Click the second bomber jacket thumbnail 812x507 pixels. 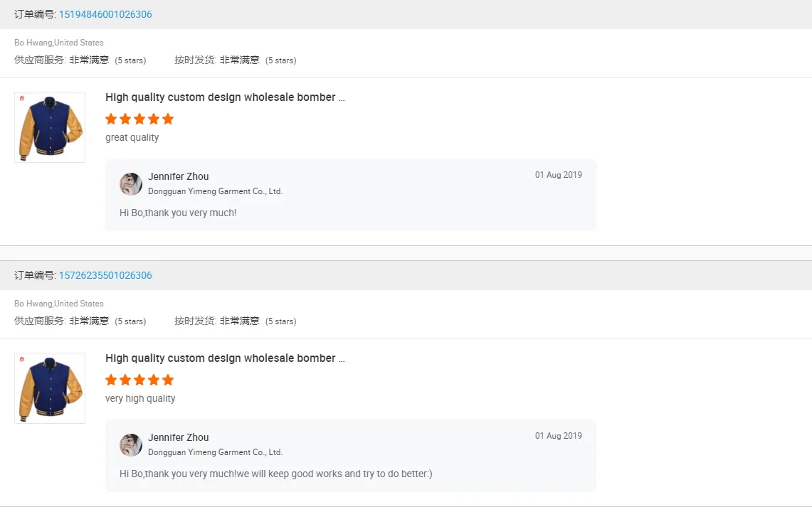tap(50, 388)
